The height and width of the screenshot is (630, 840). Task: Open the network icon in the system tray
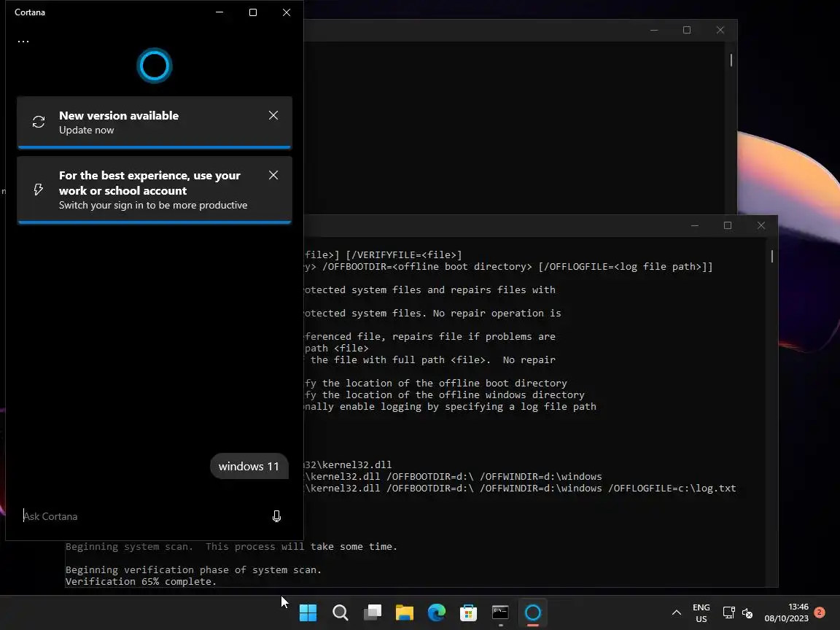[728, 612]
